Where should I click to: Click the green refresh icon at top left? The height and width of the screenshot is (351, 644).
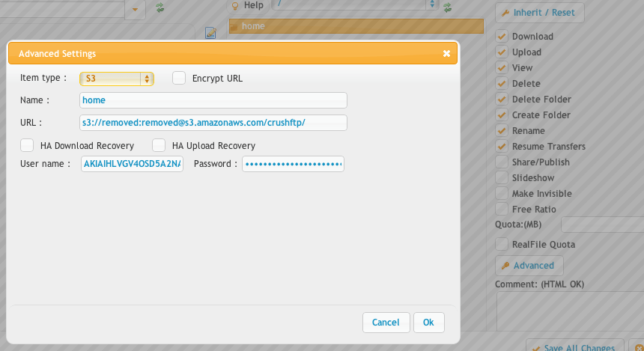click(x=160, y=8)
